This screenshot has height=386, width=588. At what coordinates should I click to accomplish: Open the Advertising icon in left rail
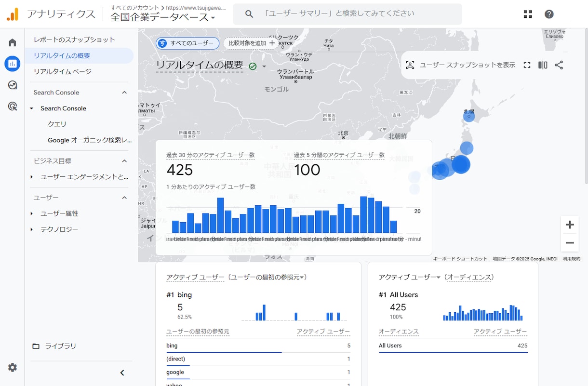tap(13, 106)
